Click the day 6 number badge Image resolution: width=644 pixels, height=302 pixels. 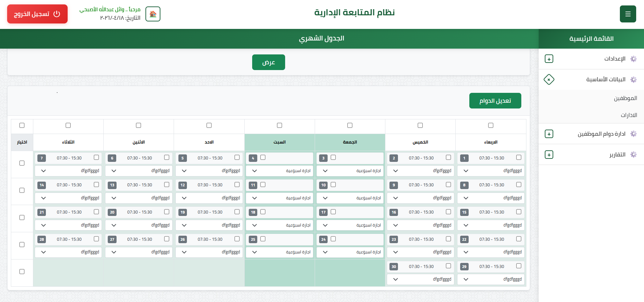point(112,158)
